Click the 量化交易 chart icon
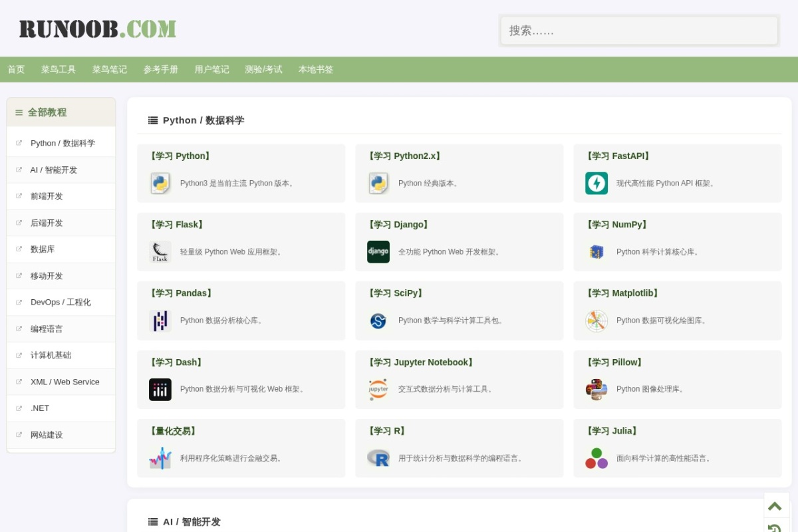 (x=160, y=458)
